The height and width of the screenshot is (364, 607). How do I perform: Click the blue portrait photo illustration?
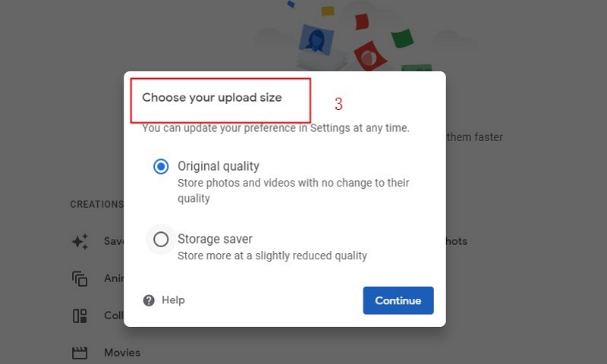(316, 40)
